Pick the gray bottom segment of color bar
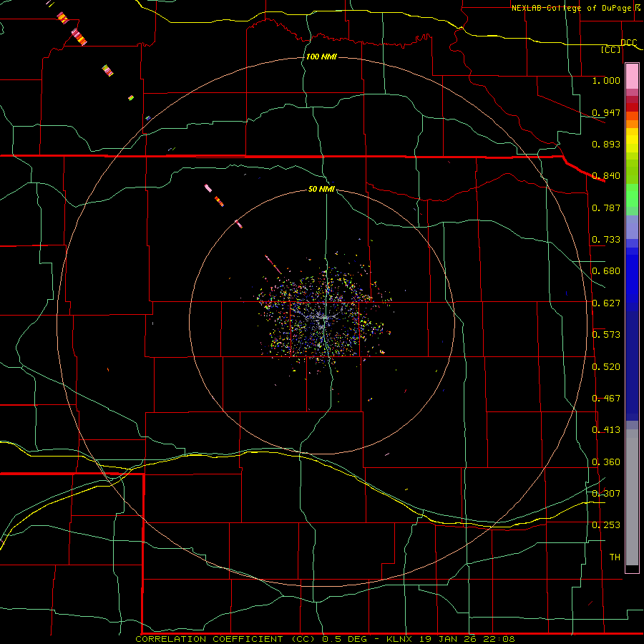This screenshot has height=644, width=644. pyautogui.click(x=632, y=497)
